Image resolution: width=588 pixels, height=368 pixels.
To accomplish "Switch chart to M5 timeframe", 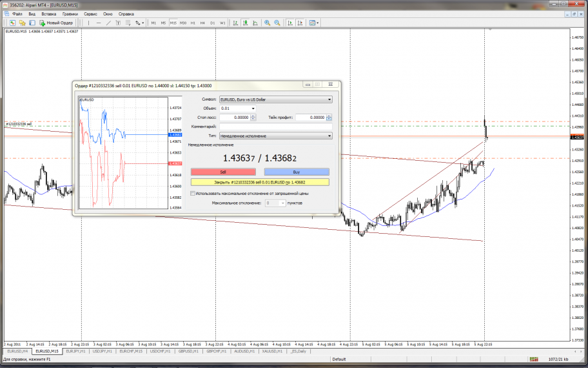I will (x=163, y=23).
